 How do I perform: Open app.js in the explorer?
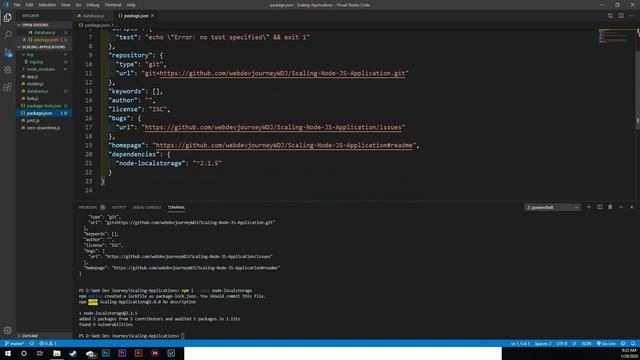pyautogui.click(x=32, y=76)
